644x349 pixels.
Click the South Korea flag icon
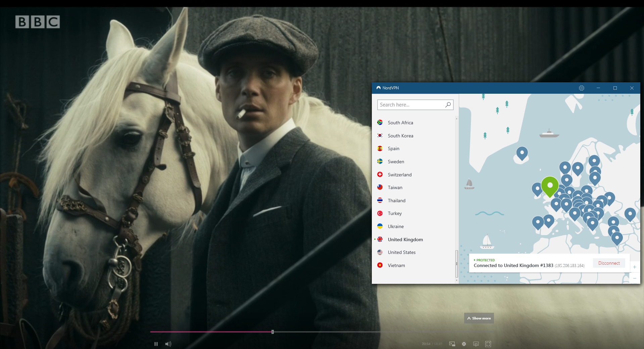point(380,136)
